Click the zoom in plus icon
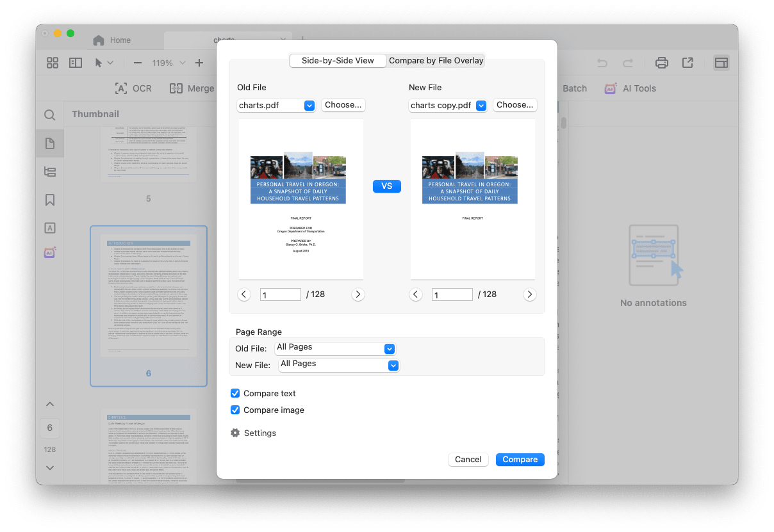 199,63
